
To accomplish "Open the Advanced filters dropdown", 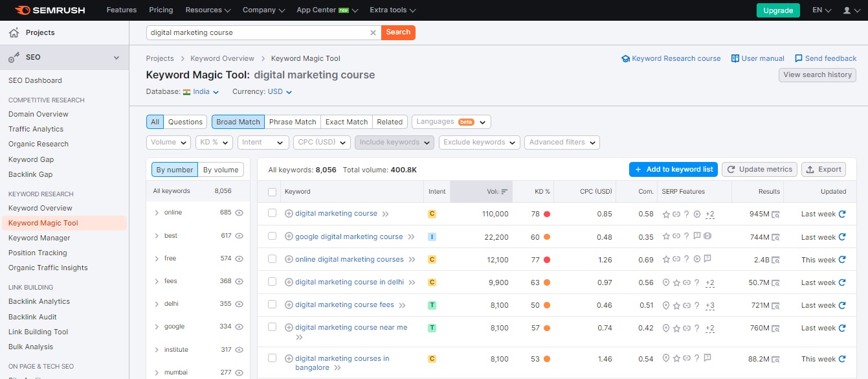I will 562,142.
